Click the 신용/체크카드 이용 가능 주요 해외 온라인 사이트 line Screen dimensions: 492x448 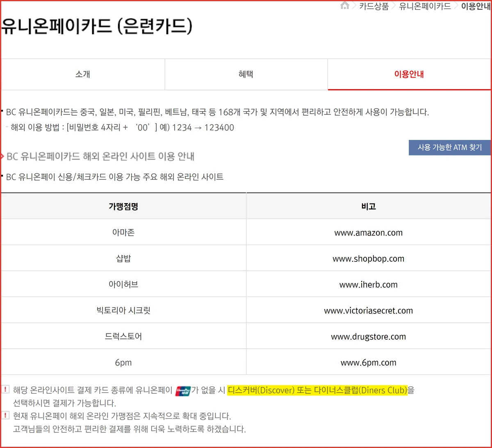[x=115, y=177]
